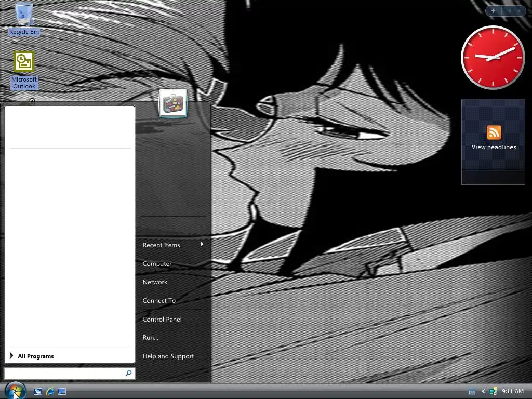This screenshot has height=399, width=532.
Task: Expand hidden tray icons with the chevron
Action: click(483, 392)
